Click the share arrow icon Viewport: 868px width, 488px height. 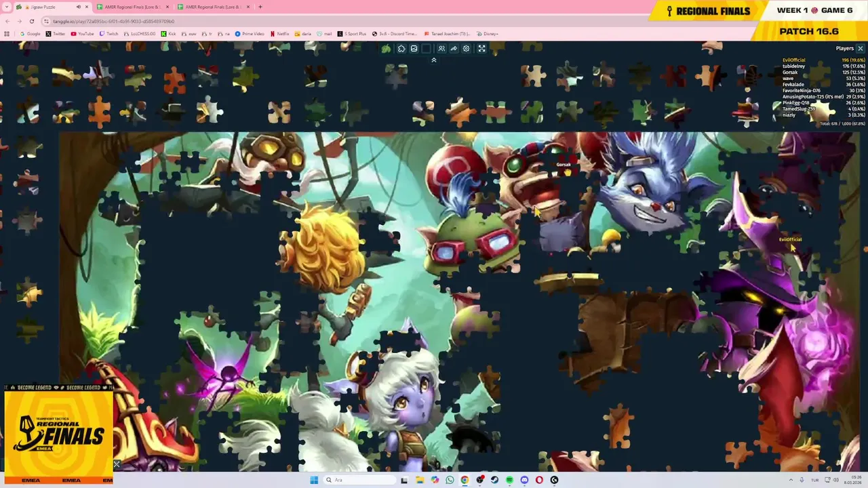click(454, 49)
